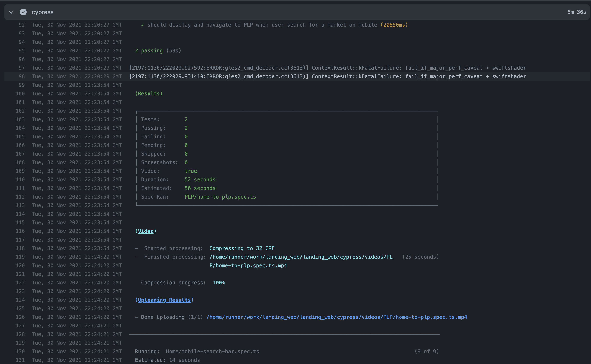591x364 pixels.
Task: Click Running Home/mobile-search-bar.spec.ts line
Action: 197,351
